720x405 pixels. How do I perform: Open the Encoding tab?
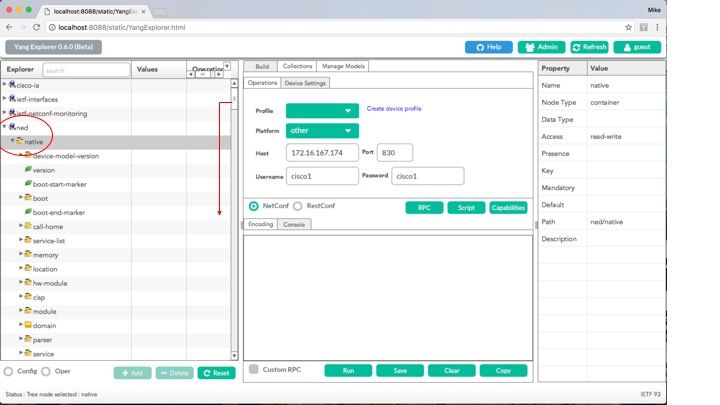pos(260,225)
